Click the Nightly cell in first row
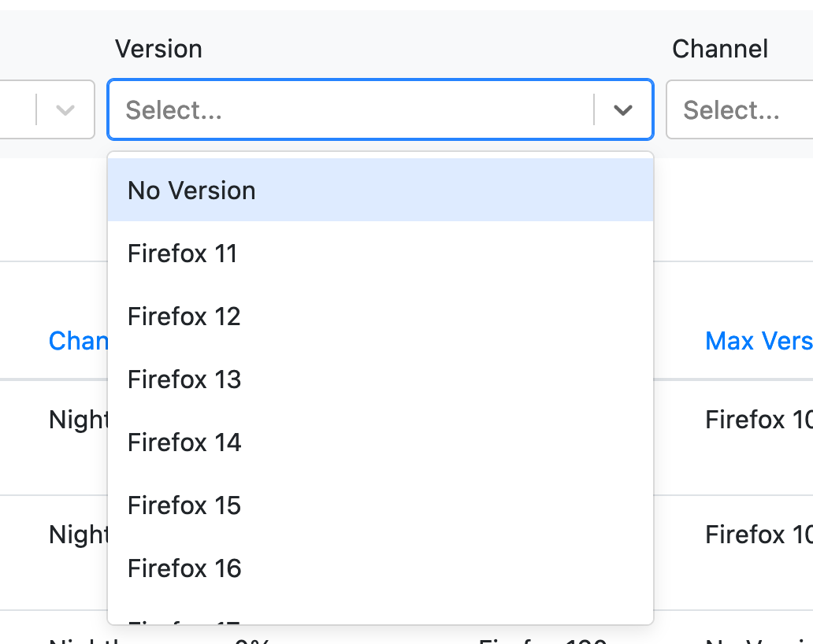Viewport: 813px width, 644px height. 78,420
